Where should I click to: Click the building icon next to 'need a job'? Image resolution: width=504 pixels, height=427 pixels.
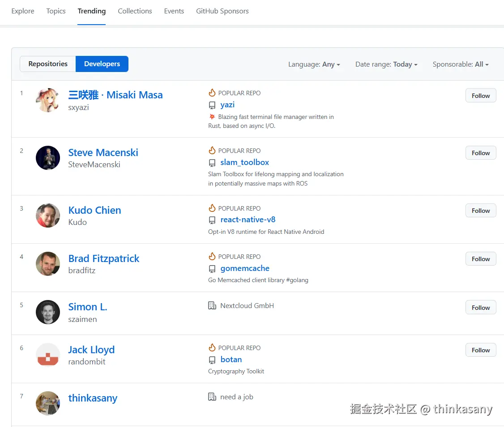(x=212, y=397)
